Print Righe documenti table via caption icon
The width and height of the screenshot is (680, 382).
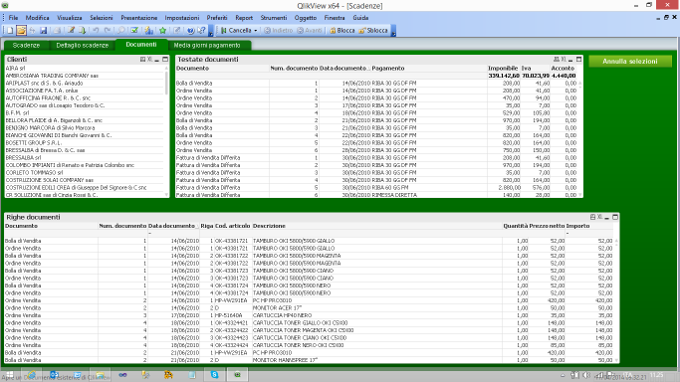pyautogui.click(x=592, y=217)
